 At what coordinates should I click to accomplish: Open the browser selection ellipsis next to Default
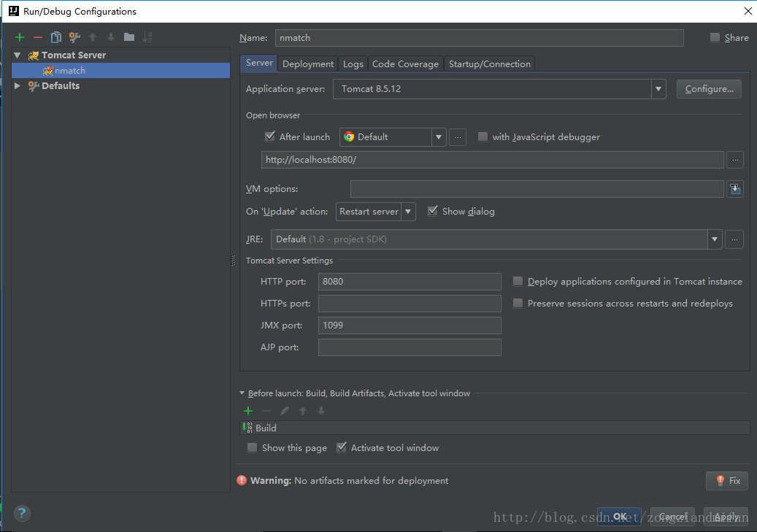[458, 137]
